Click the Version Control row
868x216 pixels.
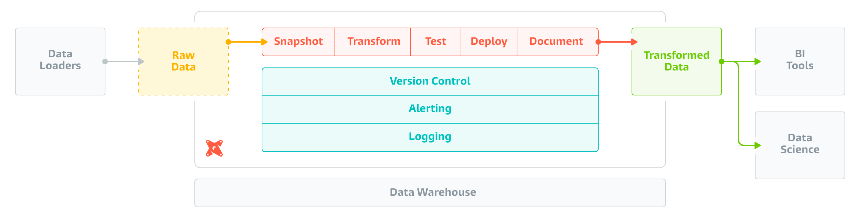(430, 81)
